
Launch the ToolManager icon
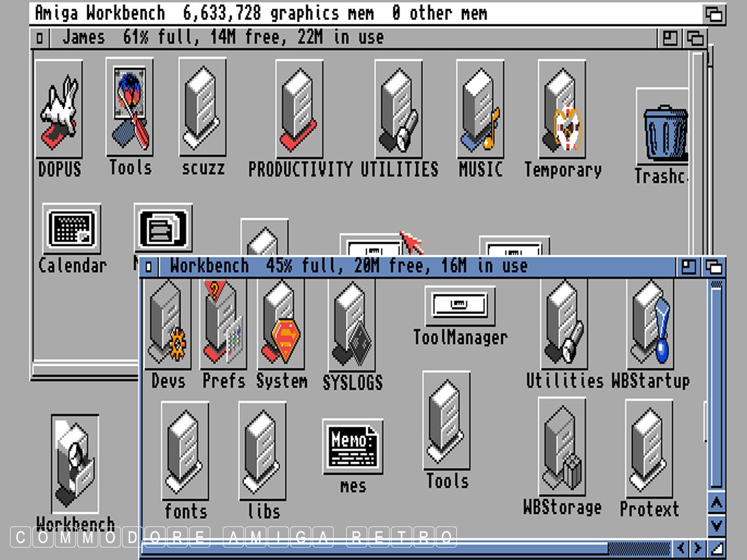460,306
